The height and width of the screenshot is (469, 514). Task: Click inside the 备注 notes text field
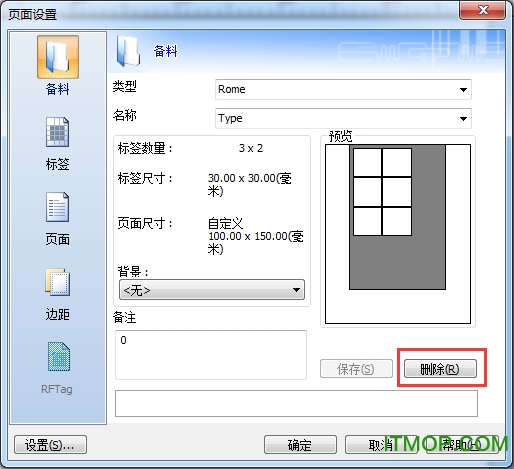211,355
